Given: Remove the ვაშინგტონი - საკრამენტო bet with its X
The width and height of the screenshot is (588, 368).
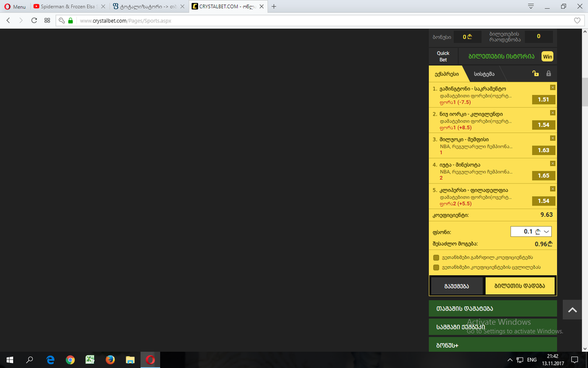Looking at the screenshot, I should coord(552,87).
